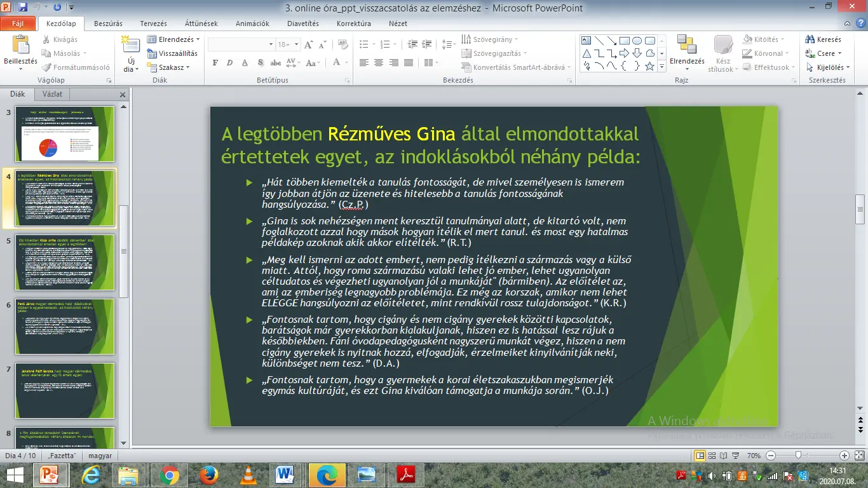Switch to Slide Sorter view in status bar
The width and height of the screenshot is (868, 488).
(712, 456)
